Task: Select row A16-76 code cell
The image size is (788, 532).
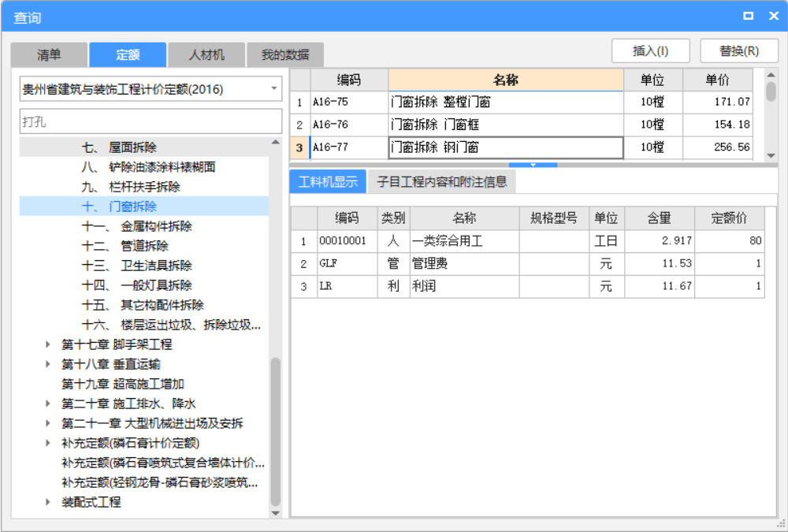Action: (349, 125)
